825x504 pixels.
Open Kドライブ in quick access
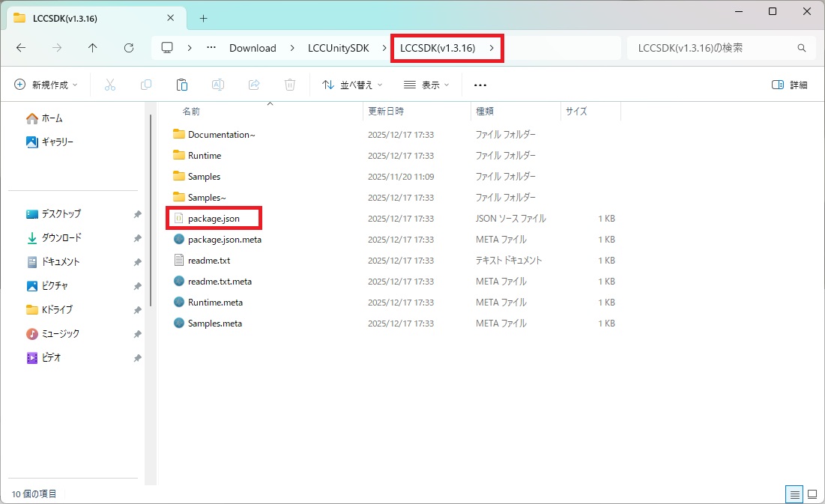click(x=50, y=310)
